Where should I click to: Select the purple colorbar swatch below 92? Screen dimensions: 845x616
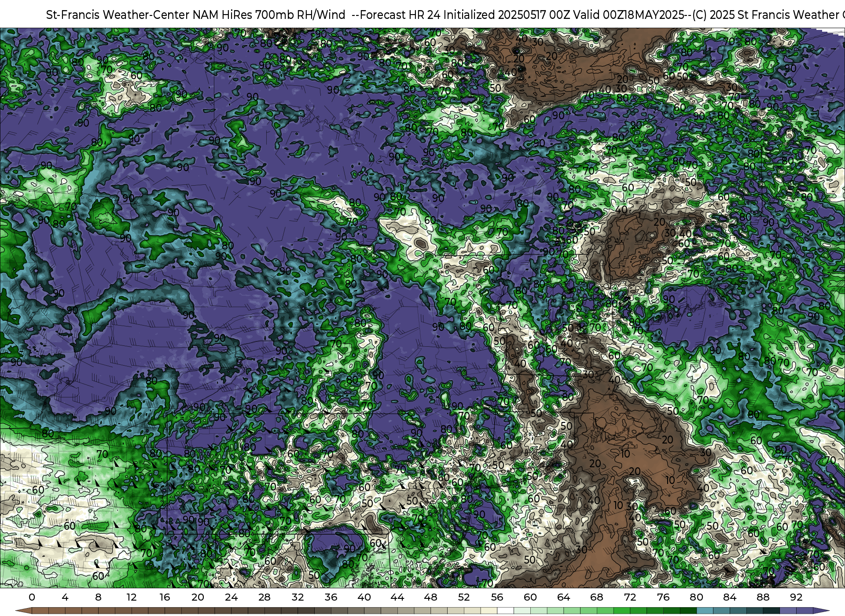pos(805,611)
